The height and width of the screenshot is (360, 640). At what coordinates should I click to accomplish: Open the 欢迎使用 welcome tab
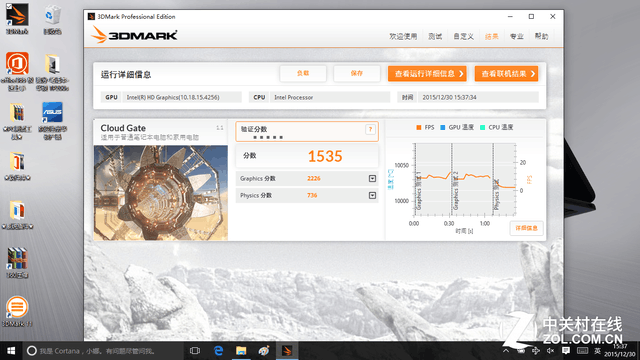(x=403, y=36)
